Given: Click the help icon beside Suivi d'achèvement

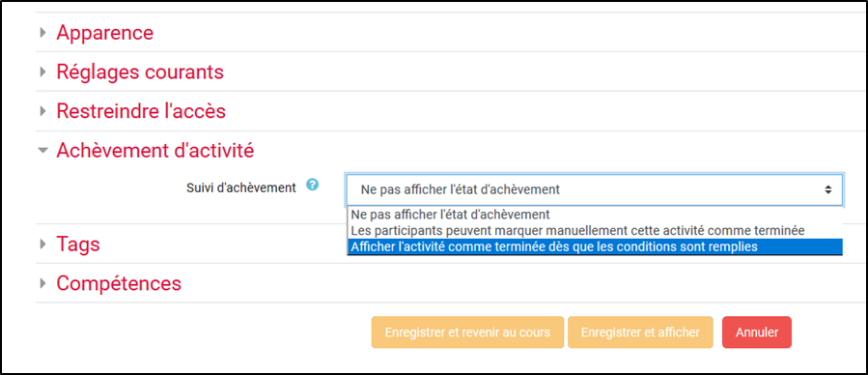Looking at the screenshot, I should pos(312,185).
